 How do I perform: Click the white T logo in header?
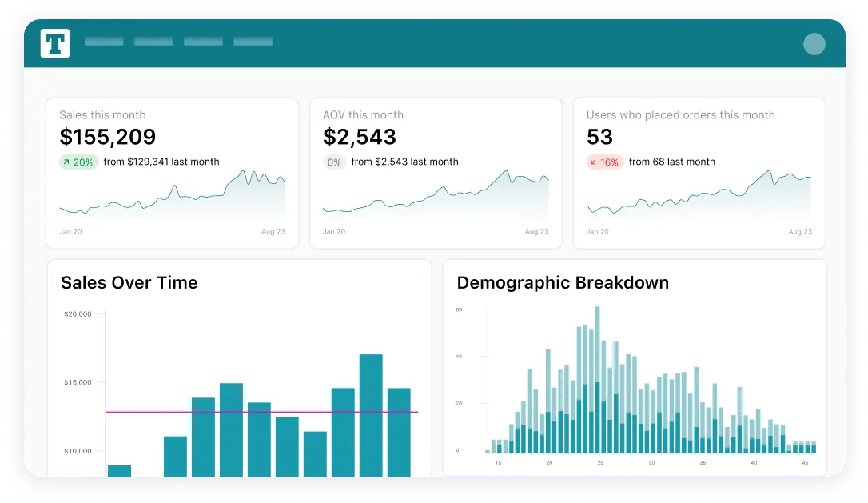[x=55, y=43]
